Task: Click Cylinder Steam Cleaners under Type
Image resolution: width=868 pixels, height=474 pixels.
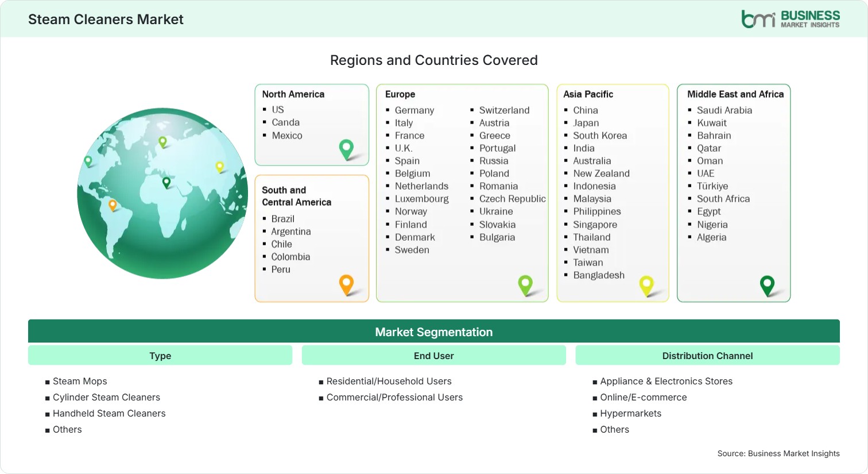Action: [106, 397]
